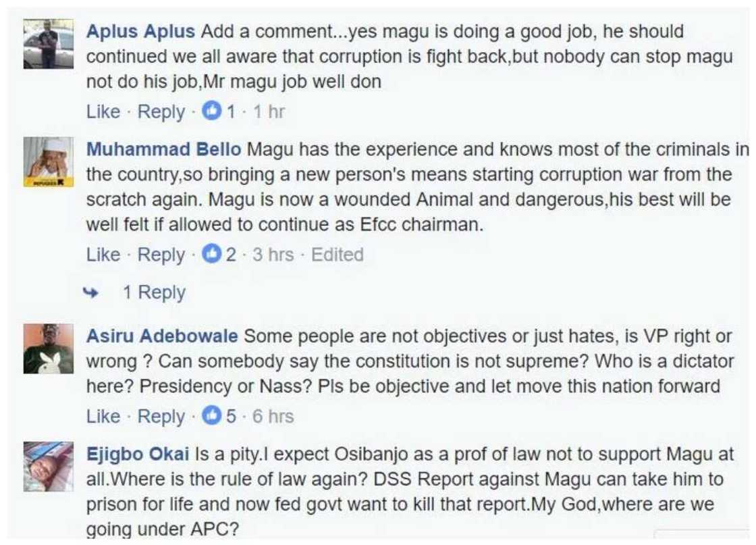The width and height of the screenshot is (756, 545).
Task: Reply to Asiru Adebowale's comment
Action: (161, 417)
